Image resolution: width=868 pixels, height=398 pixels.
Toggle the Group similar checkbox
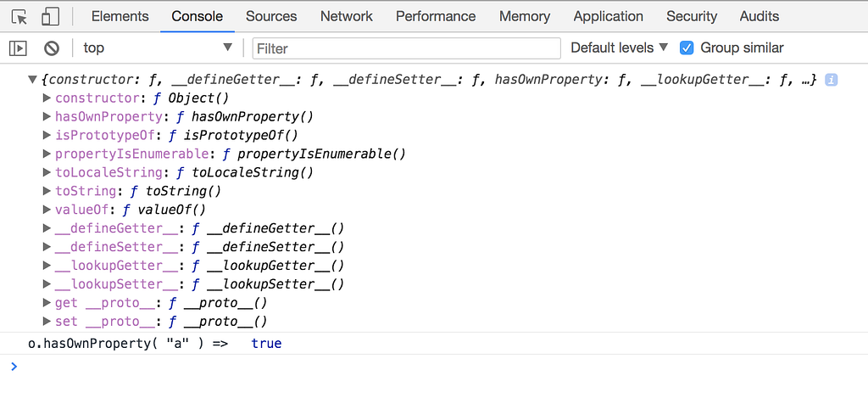687,48
